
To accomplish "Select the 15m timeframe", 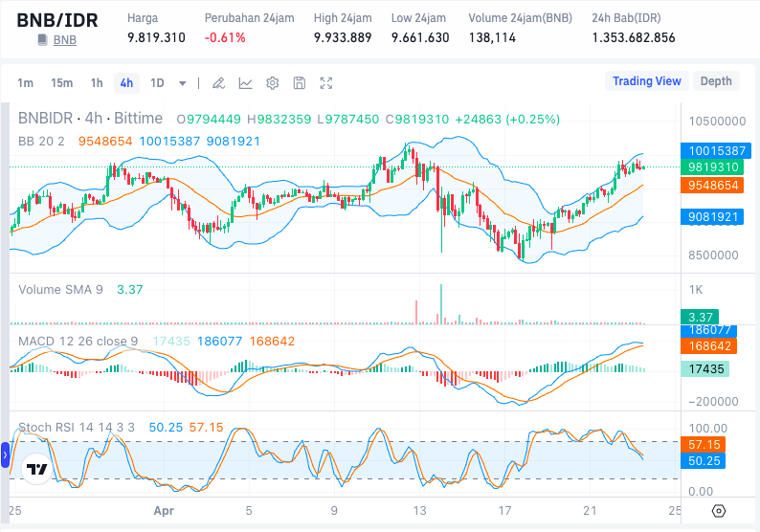I will [x=61, y=83].
